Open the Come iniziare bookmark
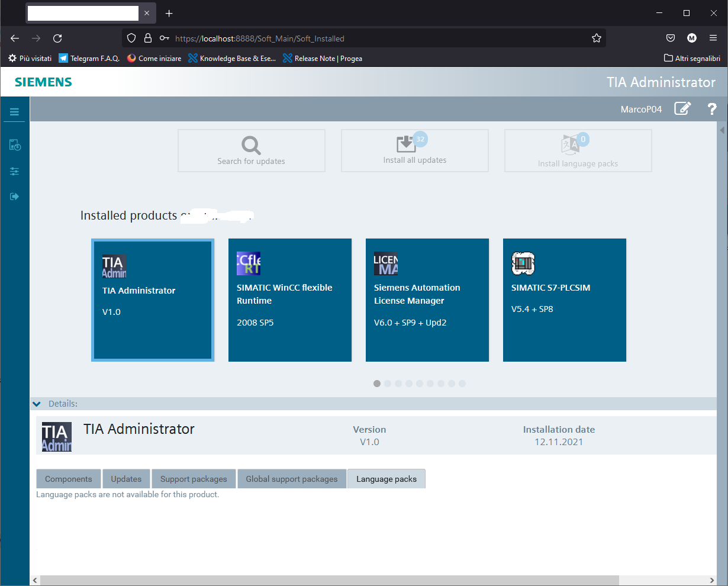The height and width of the screenshot is (586, 728). point(154,59)
